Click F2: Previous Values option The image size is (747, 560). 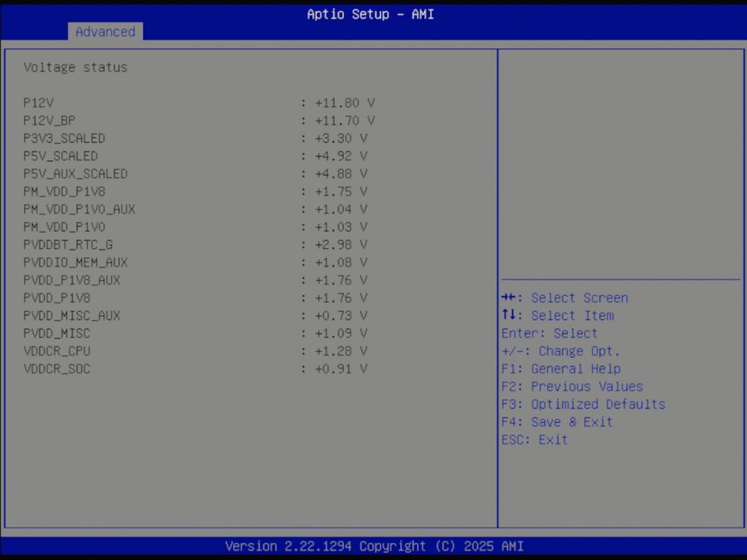[x=573, y=386]
